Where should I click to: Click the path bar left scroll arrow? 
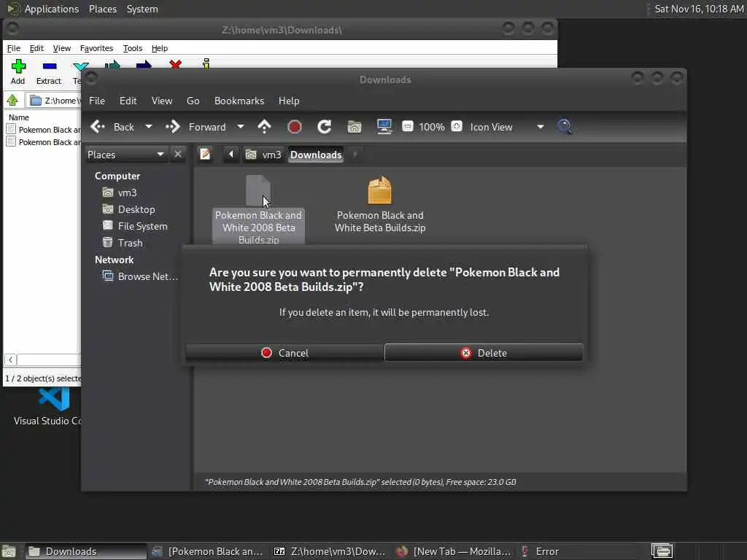tap(231, 155)
